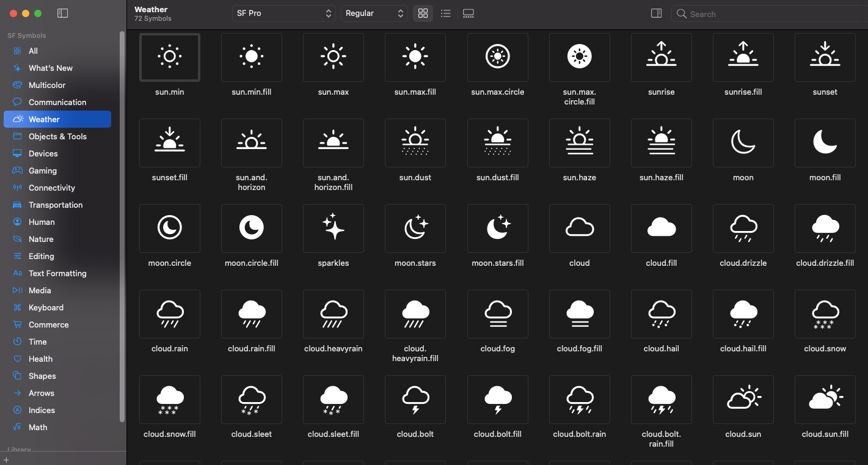Open the Health category
Image resolution: width=868 pixels, height=465 pixels.
[57, 359]
